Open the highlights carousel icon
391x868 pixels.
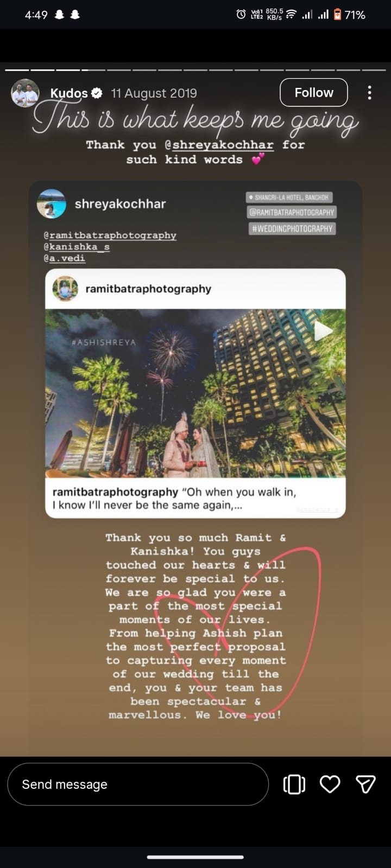pyautogui.click(x=294, y=784)
